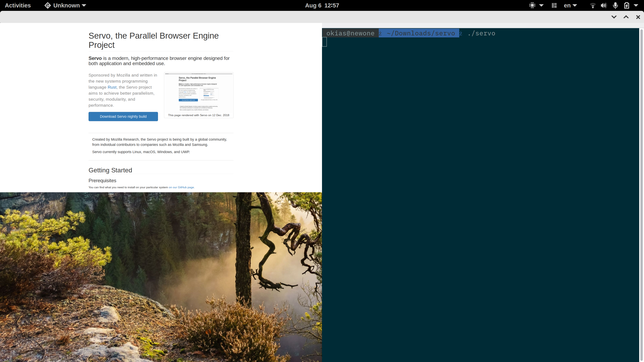Click the caption 'This page rendered with Servo on 12 Dec. 2018'
The image size is (644, 362).
pyautogui.click(x=199, y=115)
